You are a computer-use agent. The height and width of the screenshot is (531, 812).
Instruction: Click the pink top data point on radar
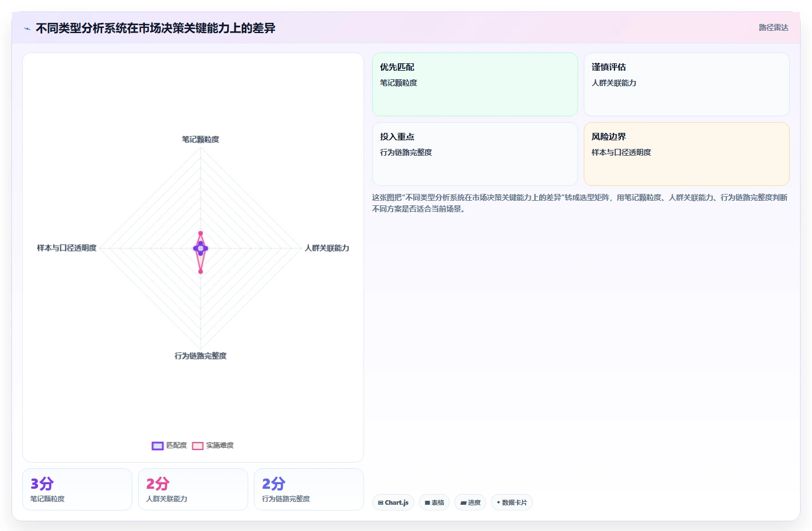click(x=200, y=233)
